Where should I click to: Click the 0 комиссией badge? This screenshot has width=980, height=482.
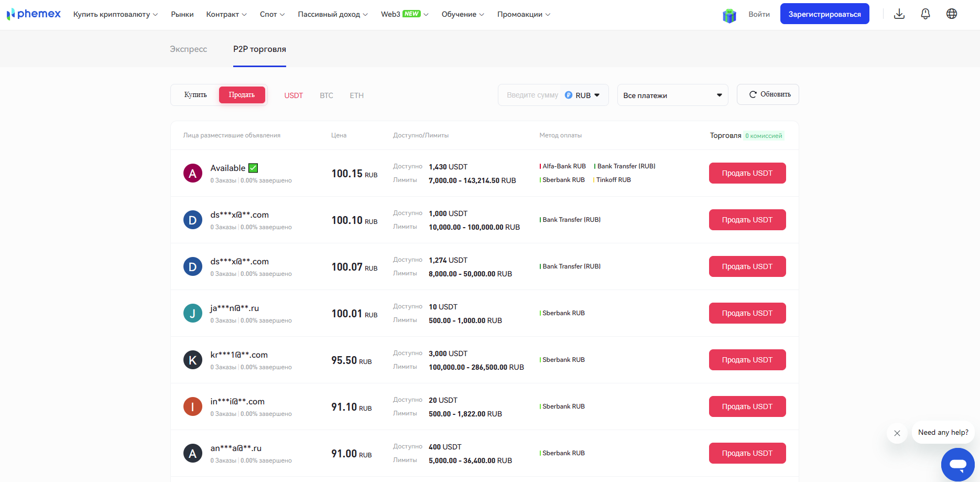pos(764,136)
